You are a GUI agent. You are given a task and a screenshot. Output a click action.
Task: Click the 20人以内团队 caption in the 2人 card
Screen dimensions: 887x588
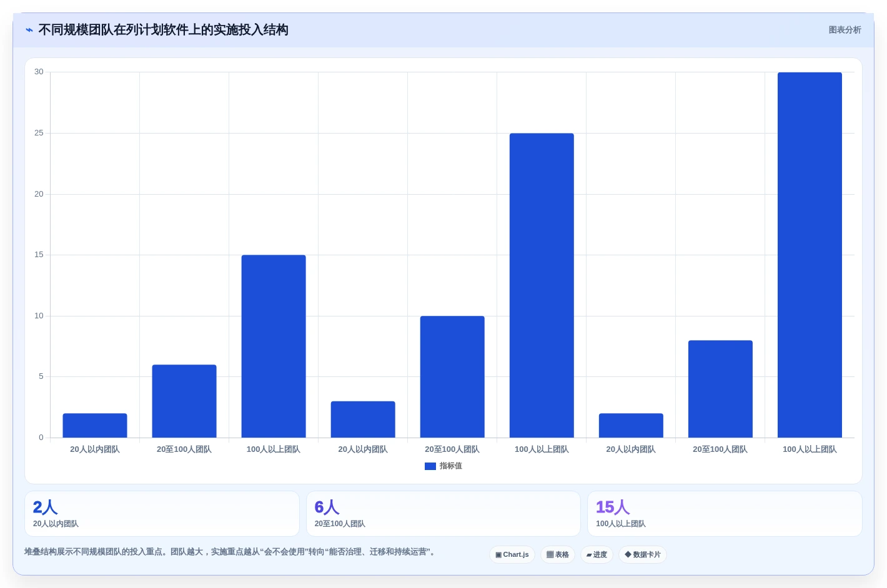pyautogui.click(x=56, y=524)
